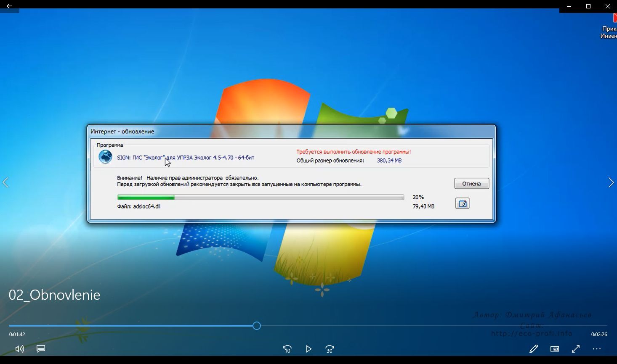Click the update log details icon

[x=462, y=204]
